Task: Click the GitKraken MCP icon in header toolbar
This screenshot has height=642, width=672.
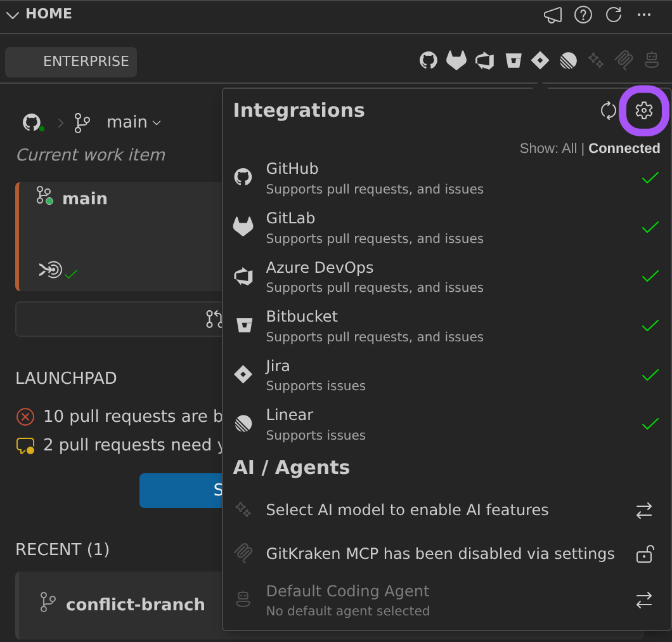Action: point(624,60)
